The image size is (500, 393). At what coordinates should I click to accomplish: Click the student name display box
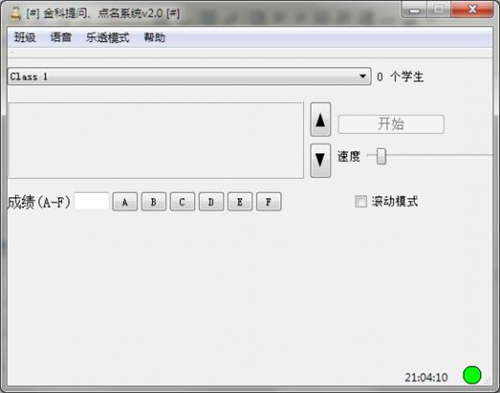pyautogui.click(x=156, y=140)
